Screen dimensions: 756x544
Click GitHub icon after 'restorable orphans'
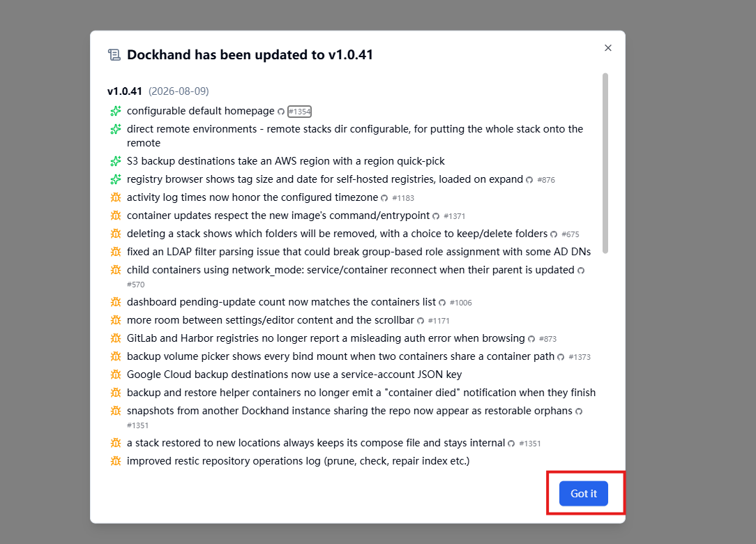tap(579, 411)
